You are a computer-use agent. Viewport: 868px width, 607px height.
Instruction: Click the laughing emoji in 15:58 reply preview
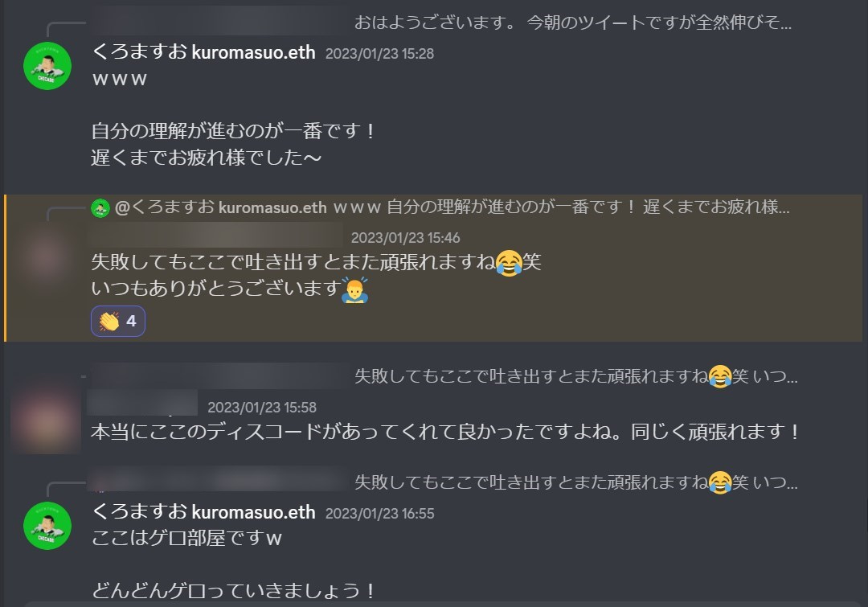719,376
